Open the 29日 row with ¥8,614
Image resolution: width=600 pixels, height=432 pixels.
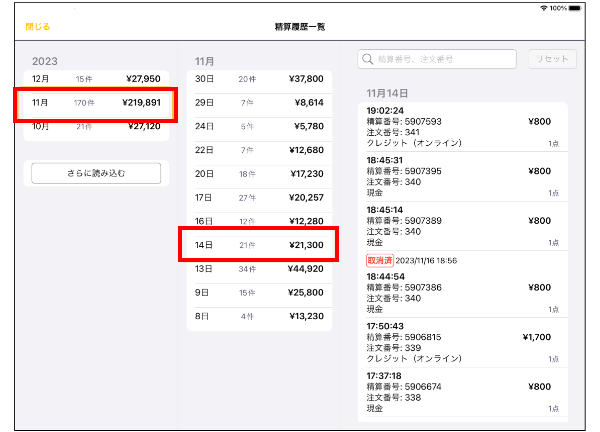[x=259, y=102]
